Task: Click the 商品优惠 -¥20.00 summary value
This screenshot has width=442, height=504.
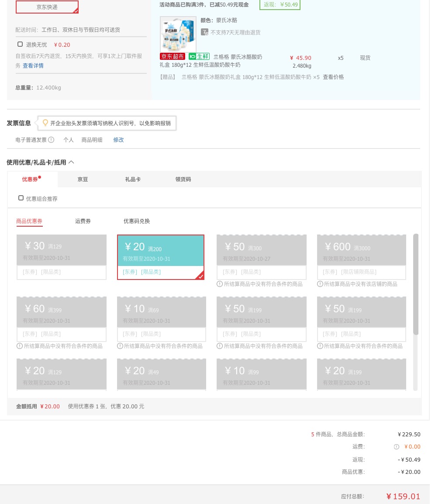Action: [409, 472]
